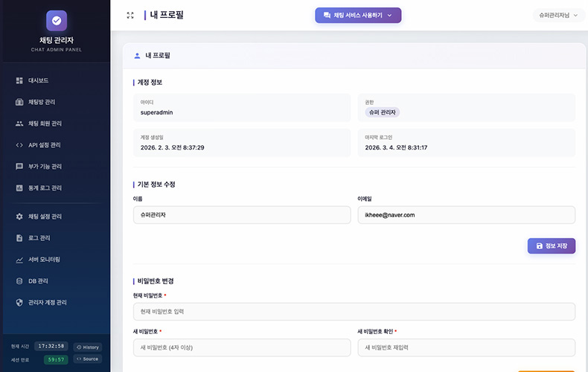Image resolution: width=588 pixels, height=372 pixels.
Task: Click the session expiry 59:57 timer
Action: coord(56,359)
